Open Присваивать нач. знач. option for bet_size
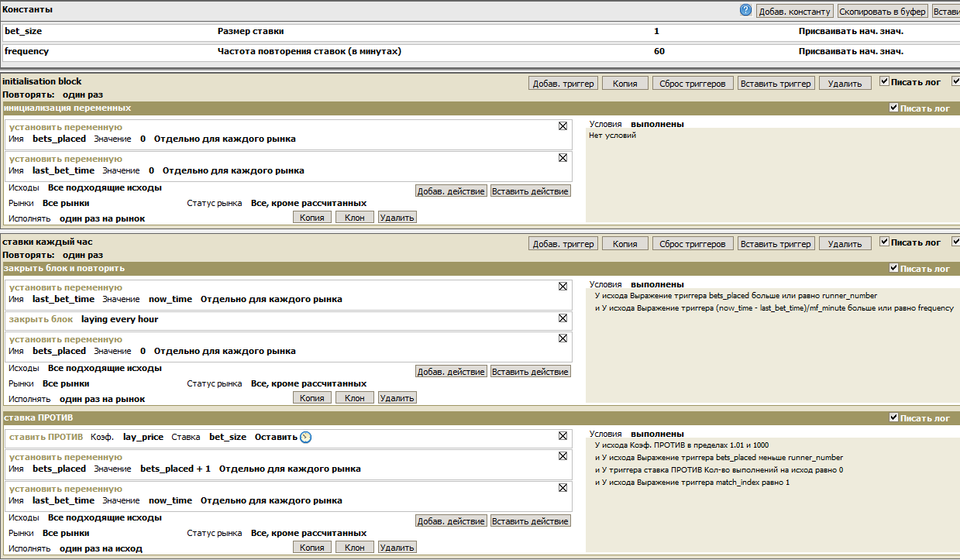Viewport: 960px width, 560px height. [851, 31]
